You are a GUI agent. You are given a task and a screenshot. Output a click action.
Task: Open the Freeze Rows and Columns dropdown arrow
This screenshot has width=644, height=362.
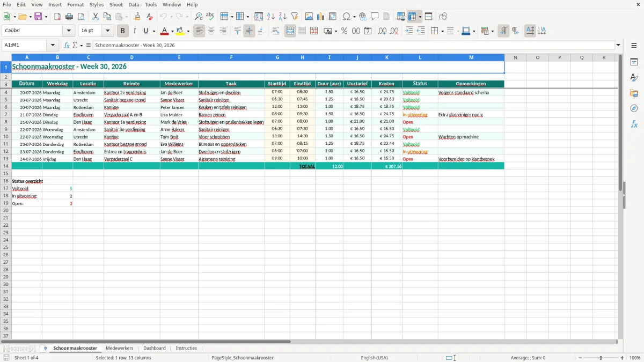(420, 17)
